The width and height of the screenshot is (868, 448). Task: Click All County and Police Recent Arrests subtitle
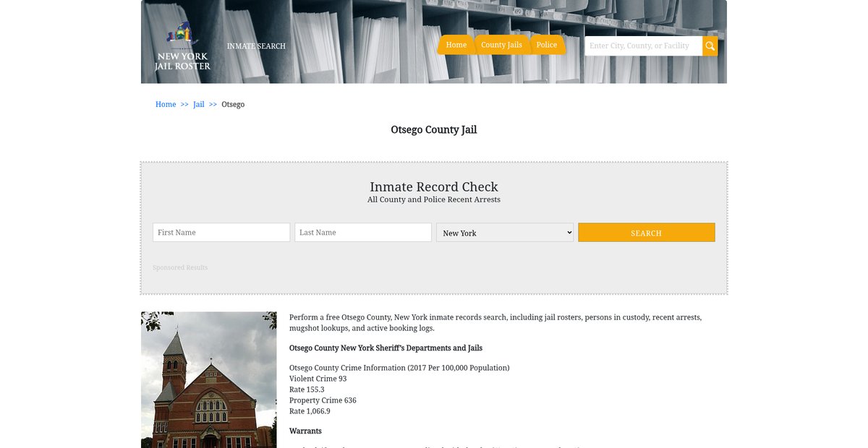coord(434,200)
